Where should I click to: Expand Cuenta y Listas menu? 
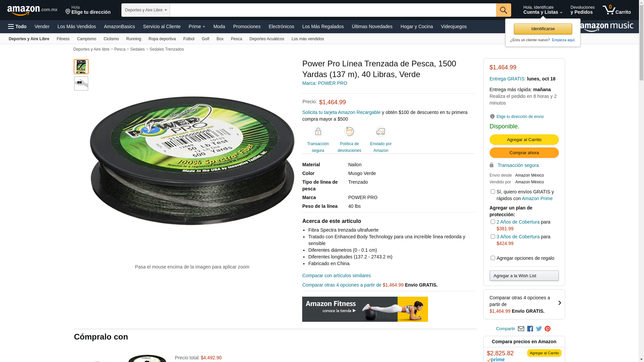[543, 10]
